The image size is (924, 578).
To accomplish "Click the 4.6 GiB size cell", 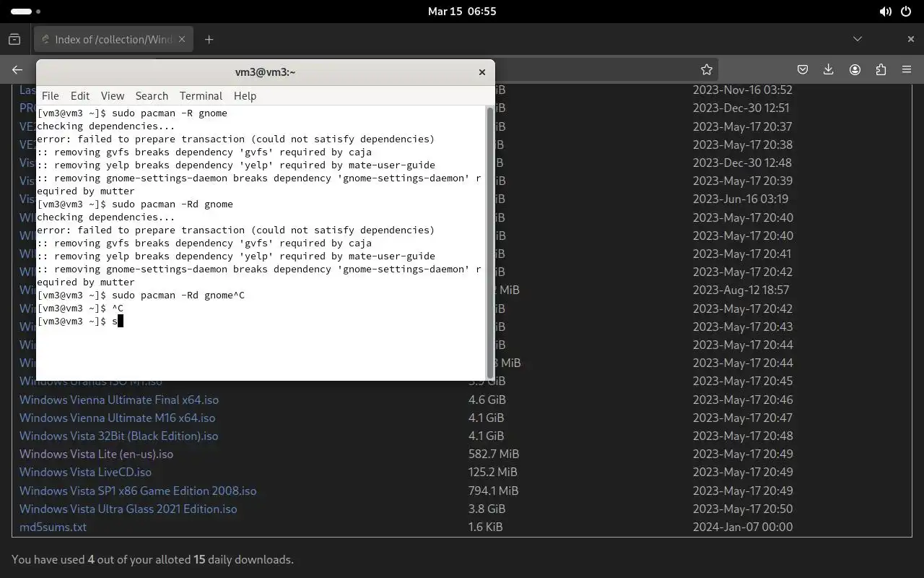I will (487, 400).
